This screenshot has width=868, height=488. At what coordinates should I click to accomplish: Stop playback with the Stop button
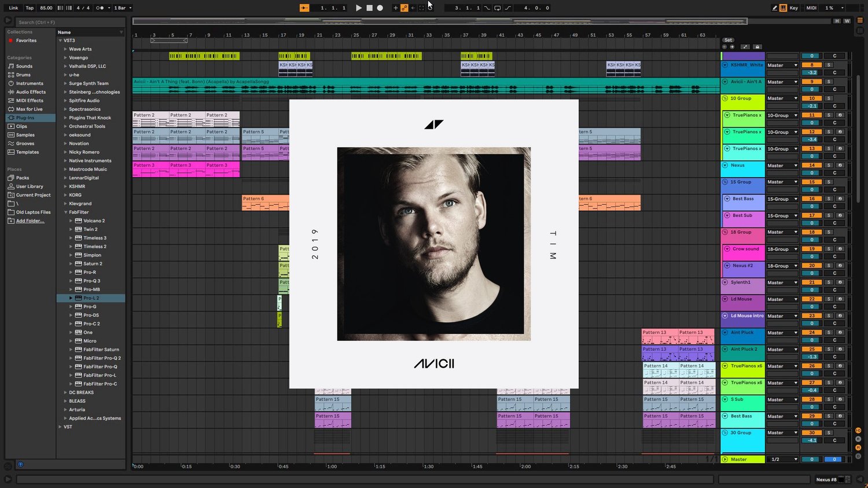coord(369,8)
